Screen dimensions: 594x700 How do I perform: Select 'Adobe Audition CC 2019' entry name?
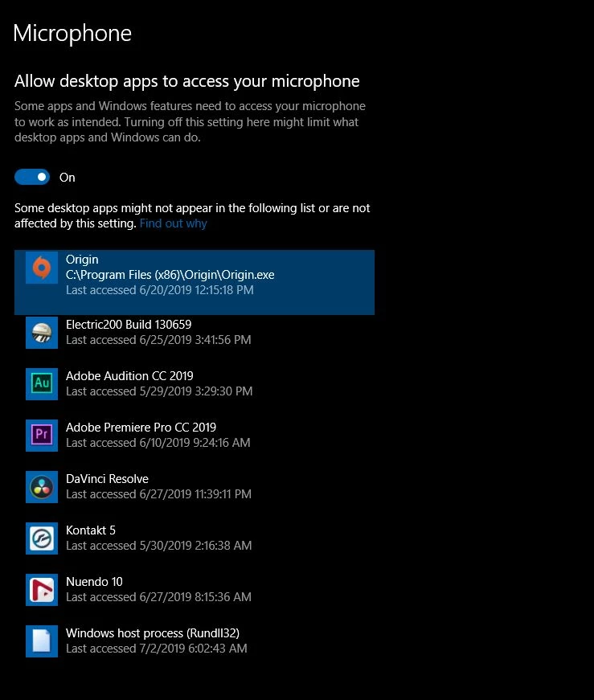[x=129, y=376]
